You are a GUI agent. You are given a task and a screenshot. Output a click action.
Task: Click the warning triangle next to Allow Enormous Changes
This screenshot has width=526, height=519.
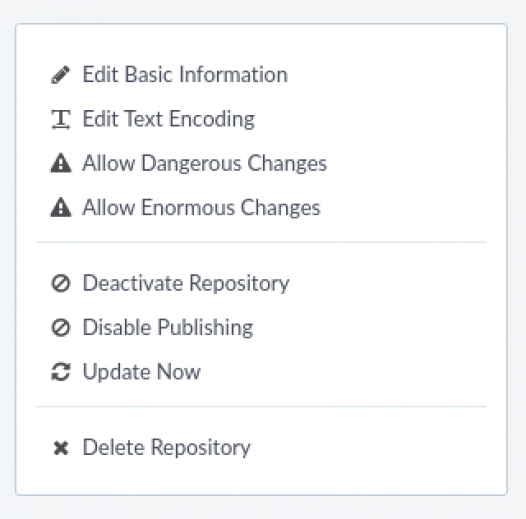pos(61,207)
